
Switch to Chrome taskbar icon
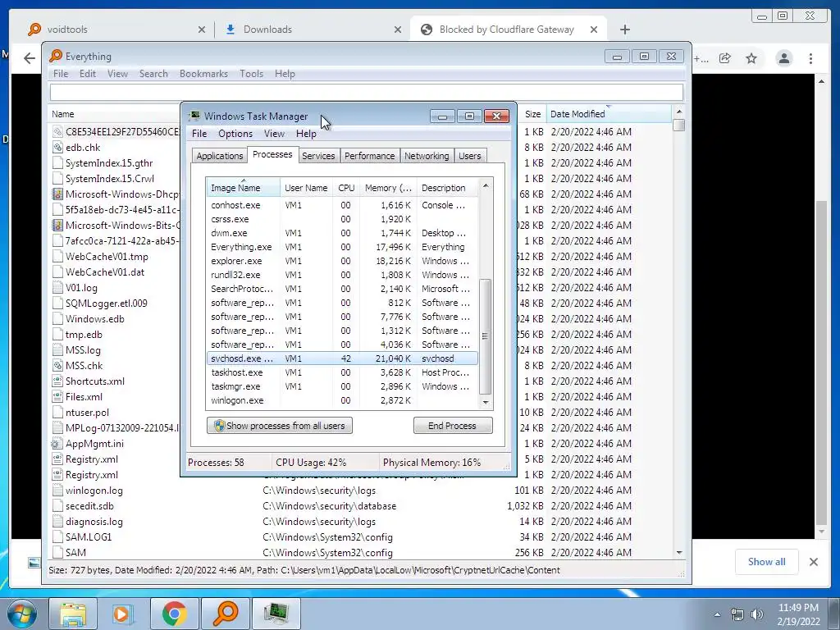174,614
